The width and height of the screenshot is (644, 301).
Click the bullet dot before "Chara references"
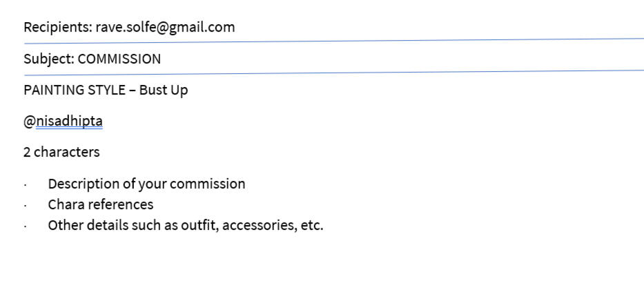pos(26,206)
